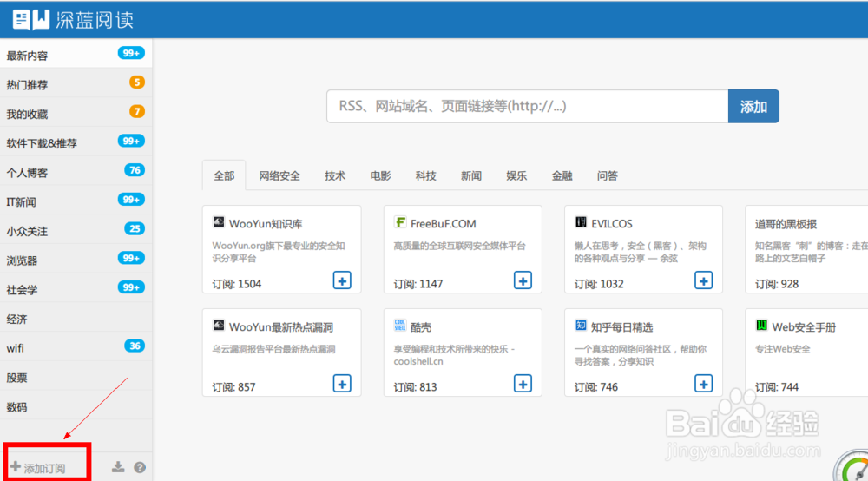The image size is (868, 481).
Task: Switch to 娱乐 tab
Action: (x=516, y=176)
